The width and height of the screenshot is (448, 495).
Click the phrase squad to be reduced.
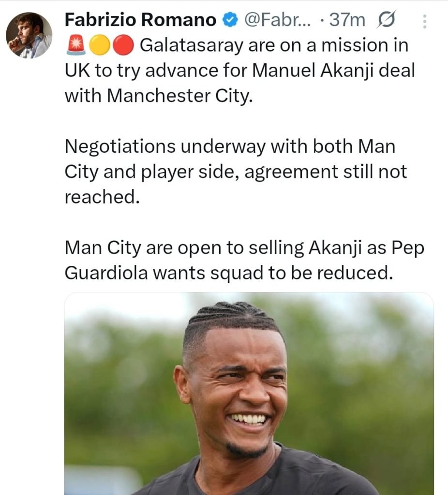pyautogui.click(x=302, y=273)
